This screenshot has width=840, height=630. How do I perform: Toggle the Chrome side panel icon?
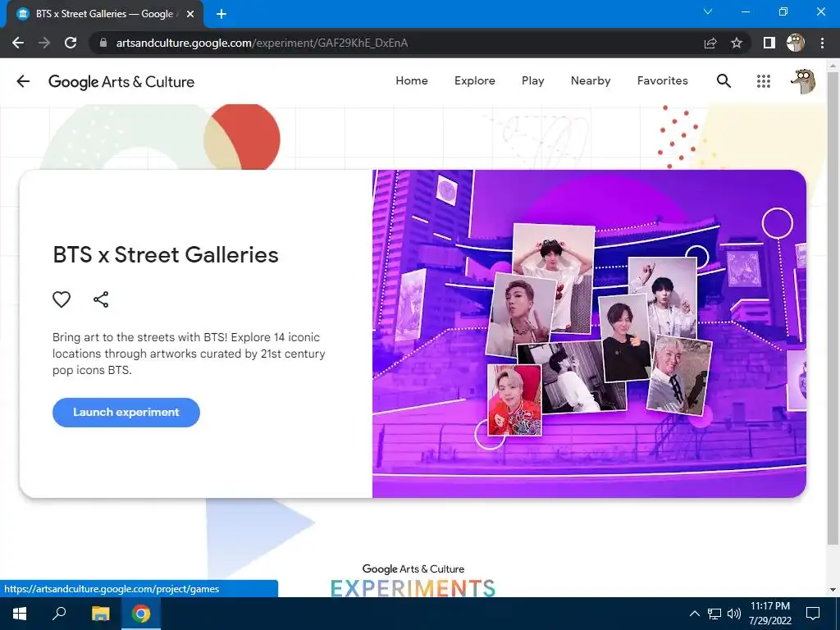(x=769, y=43)
